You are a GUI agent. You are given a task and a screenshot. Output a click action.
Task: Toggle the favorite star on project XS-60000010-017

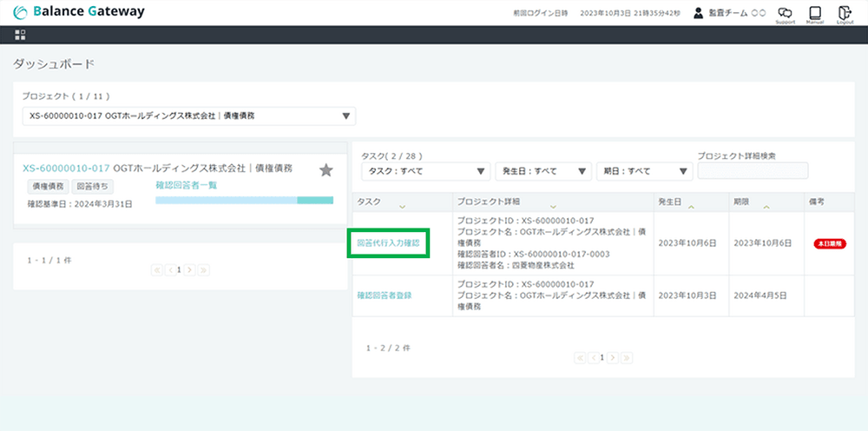[325, 170]
